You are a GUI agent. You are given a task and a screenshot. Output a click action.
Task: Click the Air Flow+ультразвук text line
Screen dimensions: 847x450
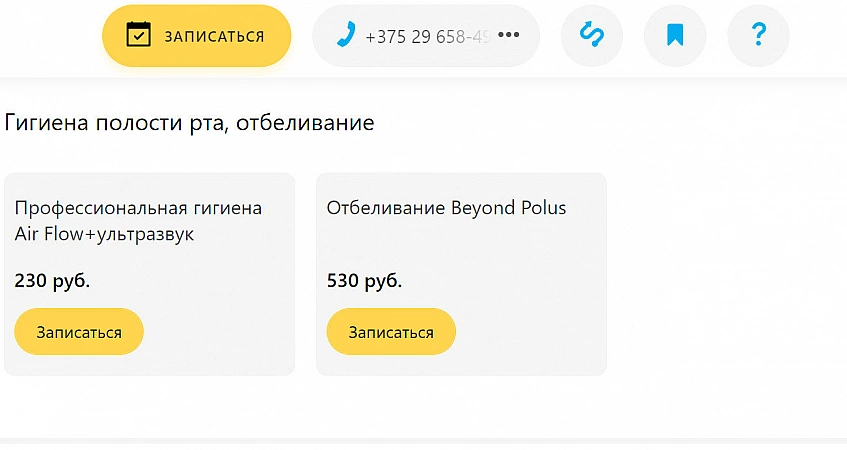click(104, 234)
